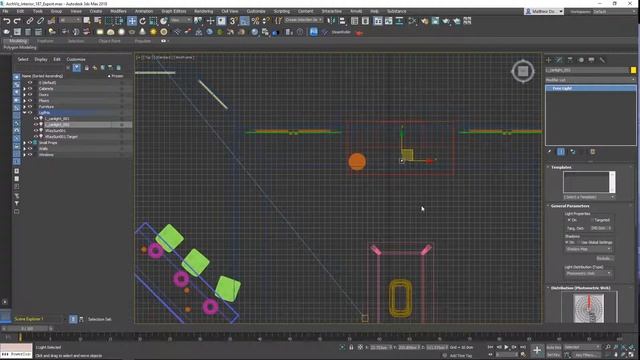Open the Motion tab in command panel
Image resolution: width=640 pixels, height=360 pixels.
[581, 60]
